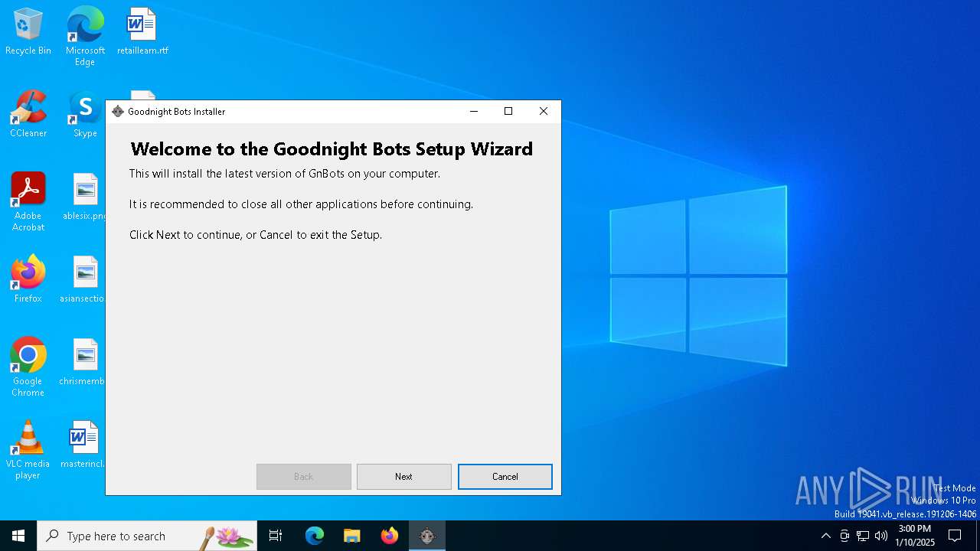Click the text 'It is recommended to close all'
Viewport: 980px width, 551px height.
coord(301,204)
